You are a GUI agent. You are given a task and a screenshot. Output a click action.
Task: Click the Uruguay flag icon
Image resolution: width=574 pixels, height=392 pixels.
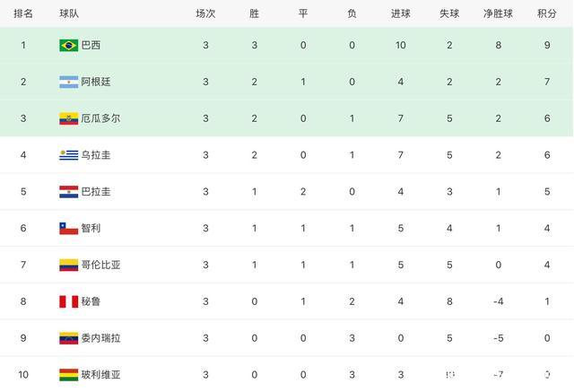click(69, 155)
